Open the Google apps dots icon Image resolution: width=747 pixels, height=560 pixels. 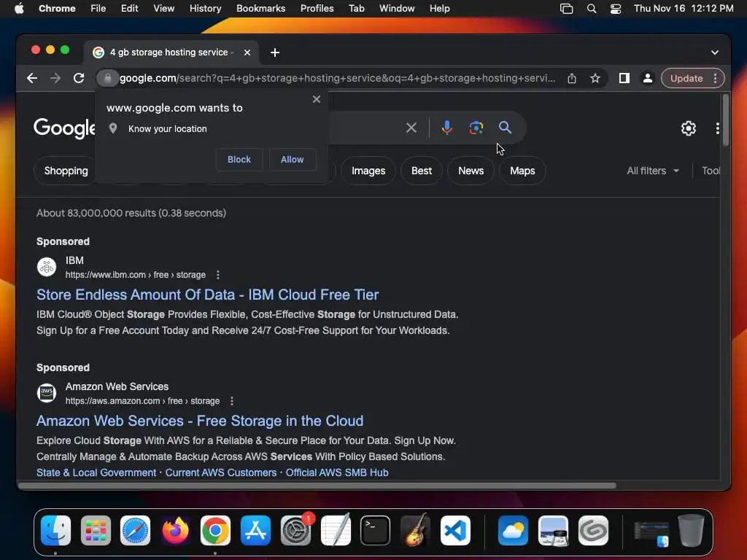718,128
